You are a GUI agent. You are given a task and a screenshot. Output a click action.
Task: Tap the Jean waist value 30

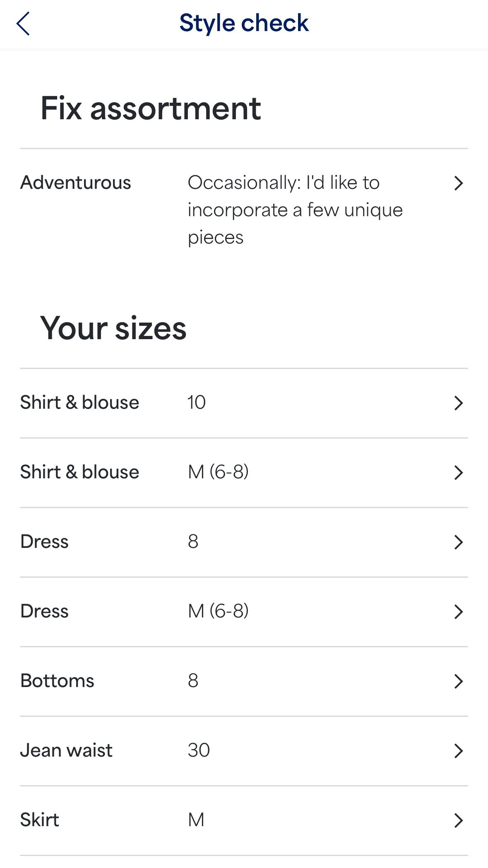click(x=199, y=750)
